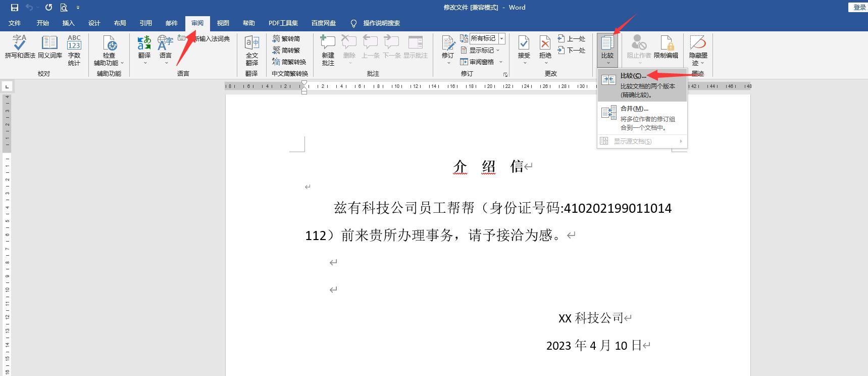The width and height of the screenshot is (868, 376).
Task: Insert a comment with 新建批注
Action: coord(328,50)
